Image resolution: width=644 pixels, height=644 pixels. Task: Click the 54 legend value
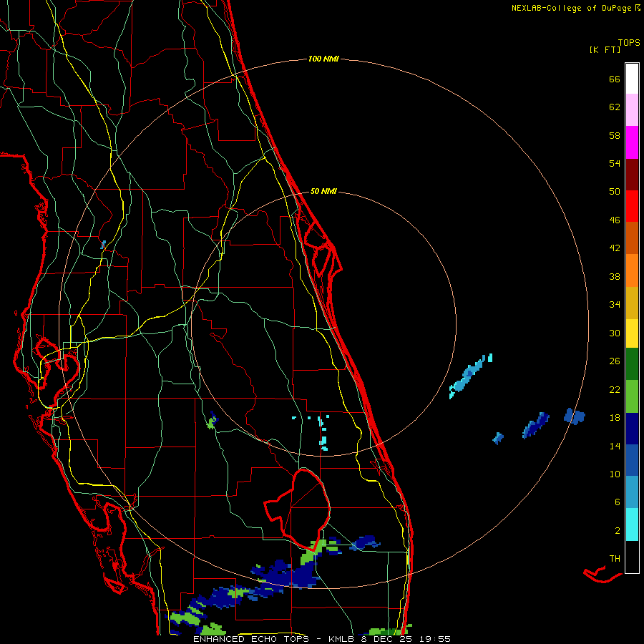click(615, 163)
